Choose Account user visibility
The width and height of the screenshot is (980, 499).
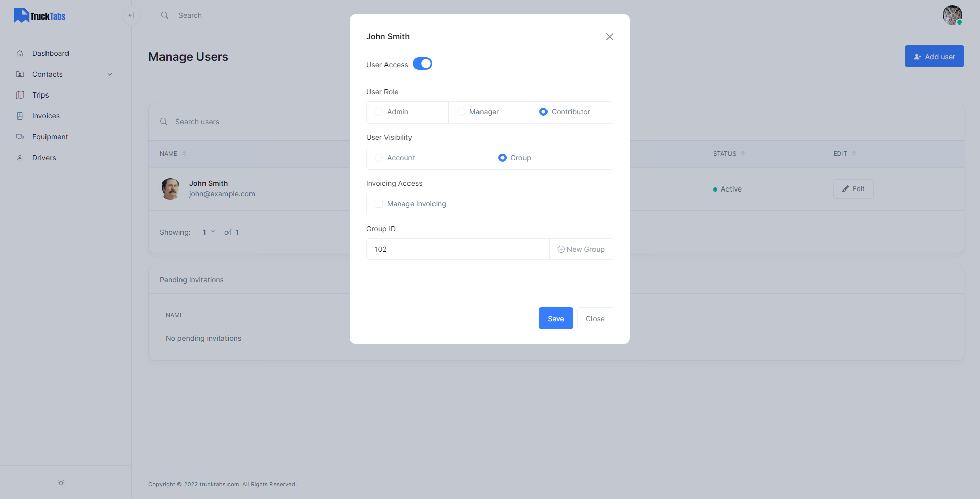(379, 158)
